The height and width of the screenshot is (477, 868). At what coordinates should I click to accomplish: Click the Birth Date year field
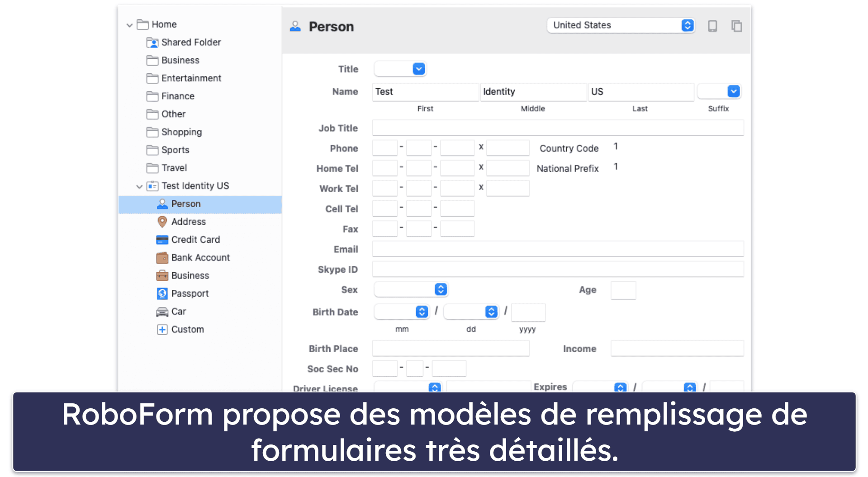click(528, 312)
